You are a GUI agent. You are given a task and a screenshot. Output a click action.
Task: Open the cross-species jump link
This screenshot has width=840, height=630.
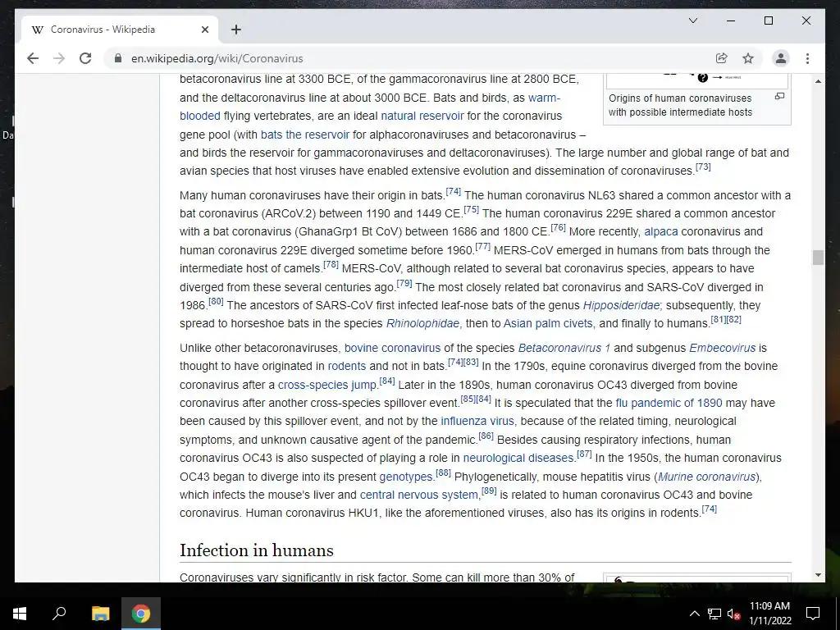(327, 386)
